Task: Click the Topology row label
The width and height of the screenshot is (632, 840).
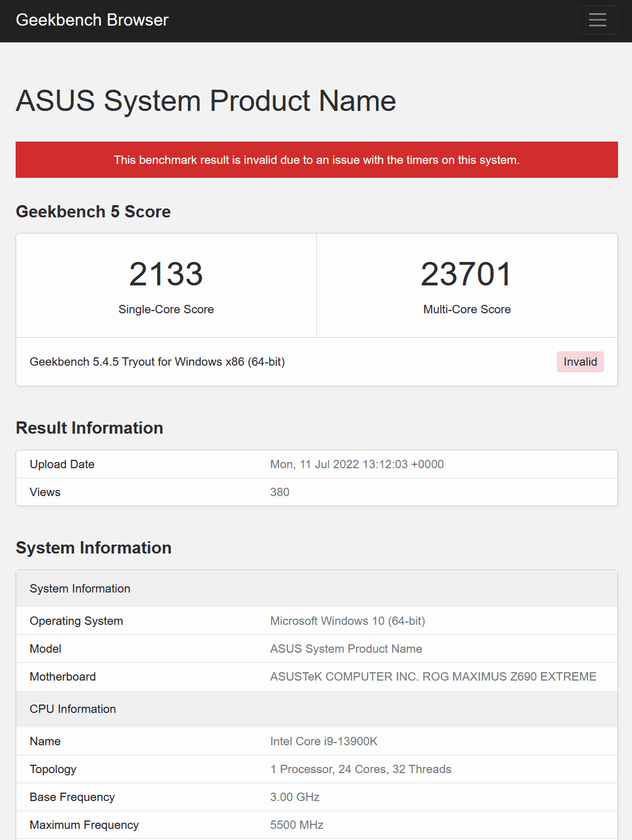Action: pyautogui.click(x=53, y=769)
